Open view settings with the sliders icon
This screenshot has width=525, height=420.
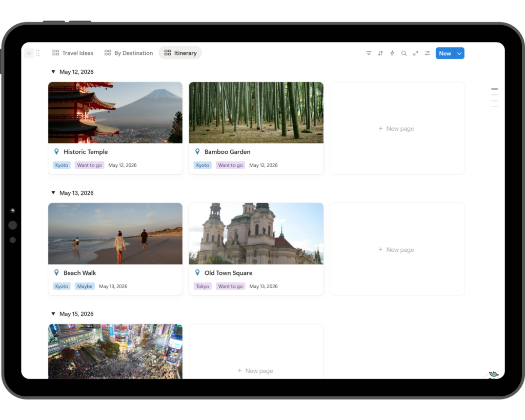click(427, 53)
